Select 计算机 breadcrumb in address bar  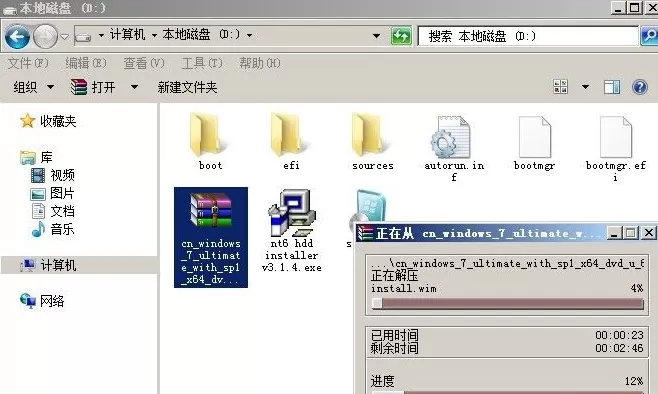(127, 35)
